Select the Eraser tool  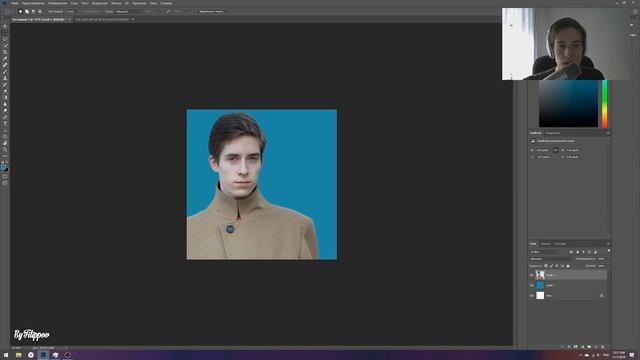5,91
